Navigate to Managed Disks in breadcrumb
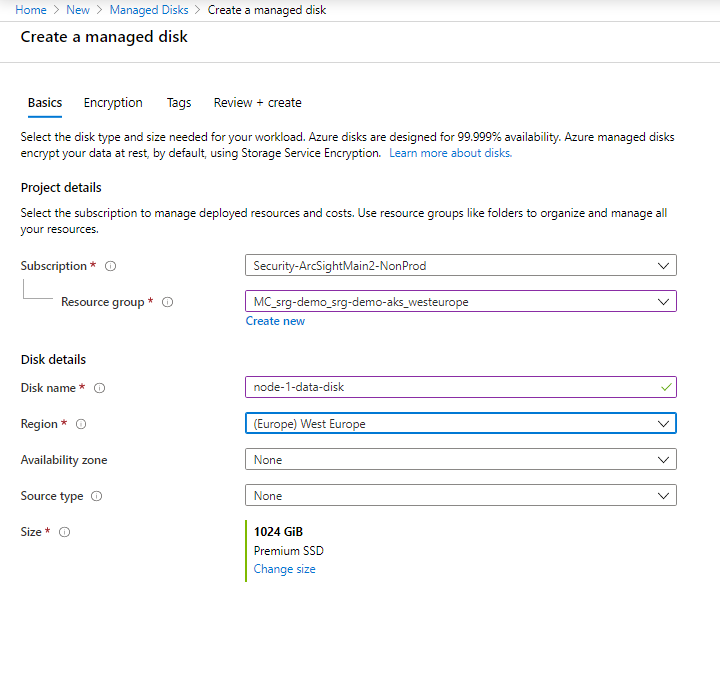Viewport: 720px width, 682px height. pyautogui.click(x=147, y=10)
